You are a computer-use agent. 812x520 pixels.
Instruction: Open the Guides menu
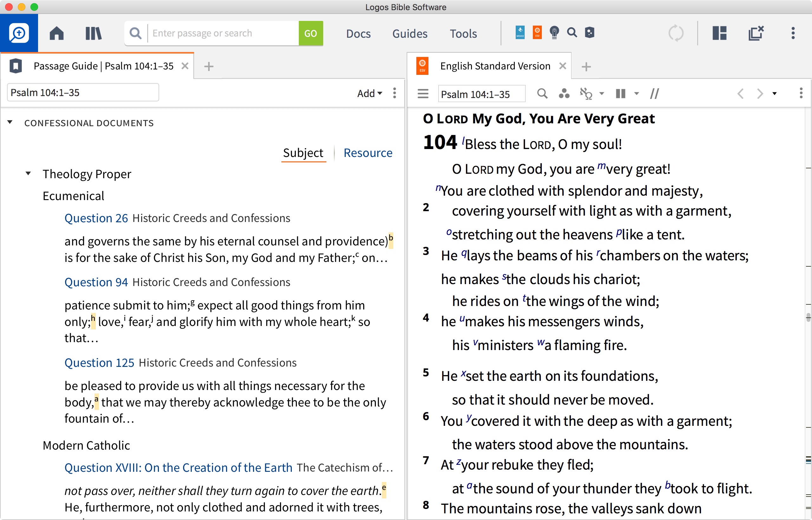click(410, 33)
